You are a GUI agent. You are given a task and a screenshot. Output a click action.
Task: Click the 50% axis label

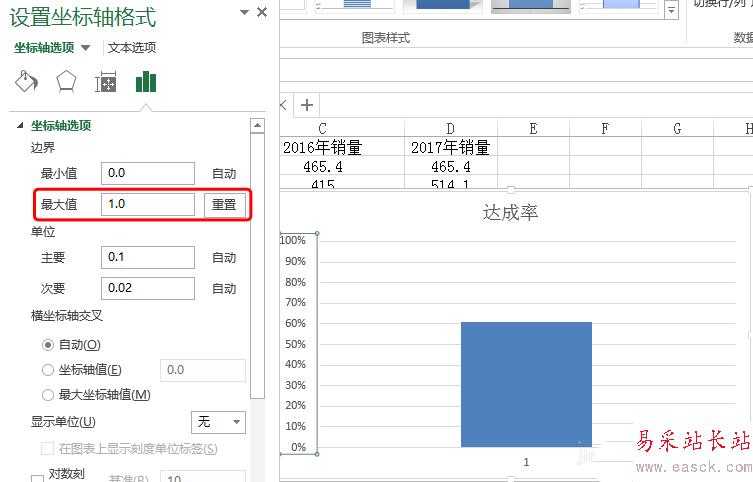(295, 344)
